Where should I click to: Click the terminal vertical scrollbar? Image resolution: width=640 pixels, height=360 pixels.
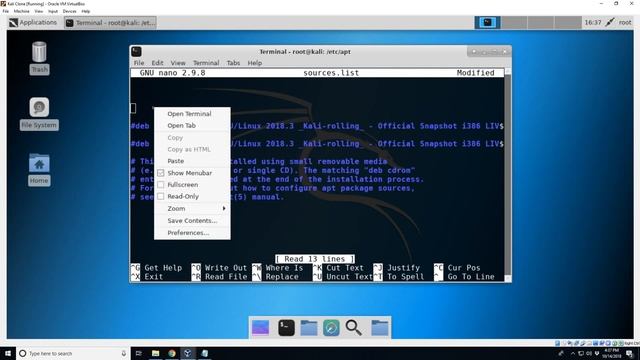(508, 176)
